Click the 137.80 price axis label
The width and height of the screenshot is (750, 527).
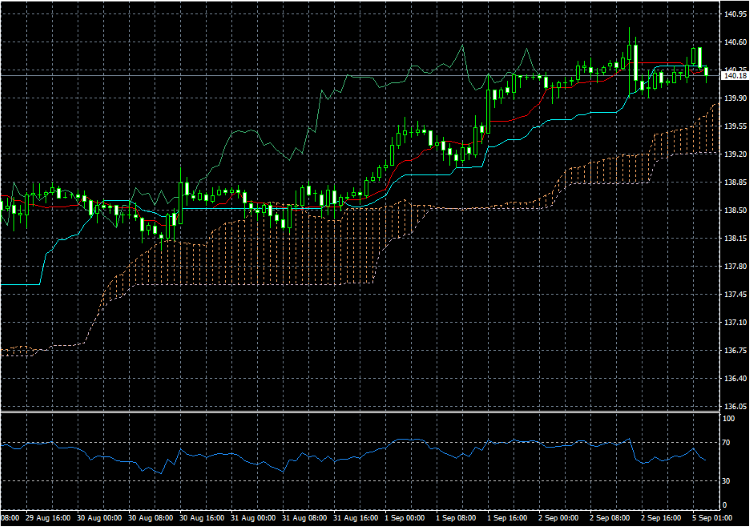(x=735, y=266)
